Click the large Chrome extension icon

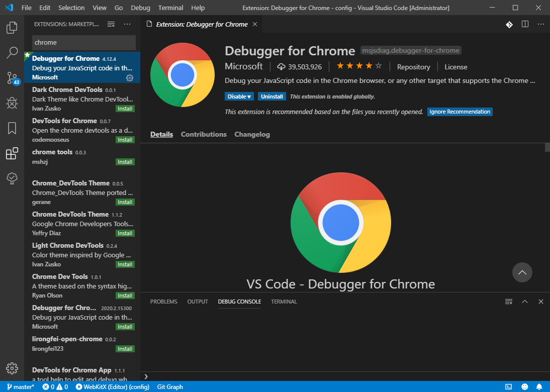pyautogui.click(x=182, y=75)
